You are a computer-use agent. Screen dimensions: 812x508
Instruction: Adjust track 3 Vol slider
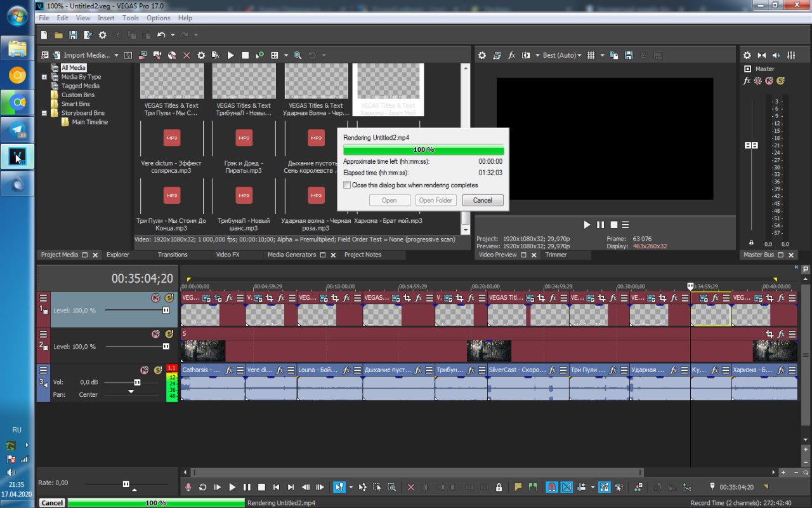137,382
